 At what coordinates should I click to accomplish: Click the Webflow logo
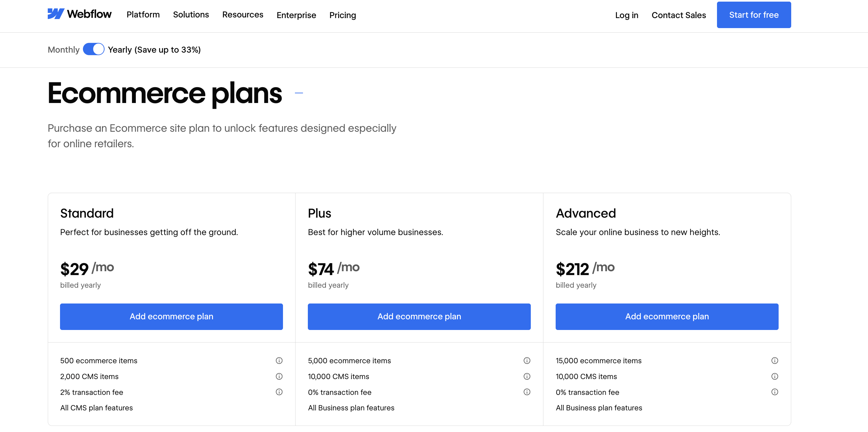tap(79, 14)
